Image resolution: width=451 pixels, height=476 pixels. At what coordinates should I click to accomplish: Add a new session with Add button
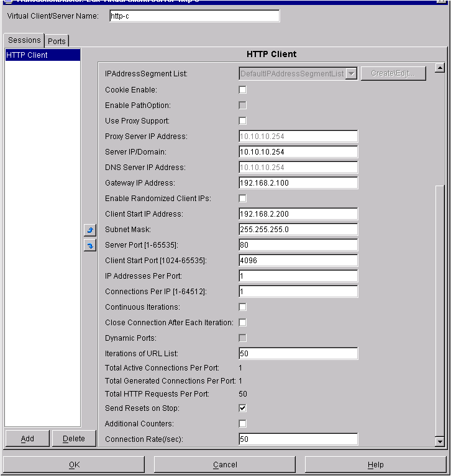27,438
